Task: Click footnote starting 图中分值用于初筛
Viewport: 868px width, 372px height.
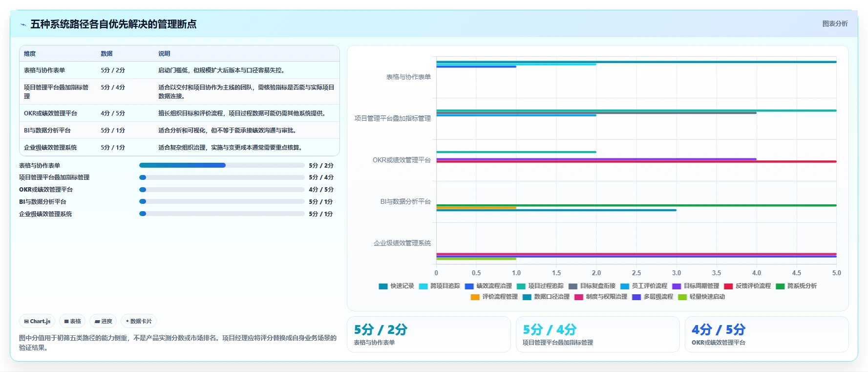Action: [x=178, y=343]
